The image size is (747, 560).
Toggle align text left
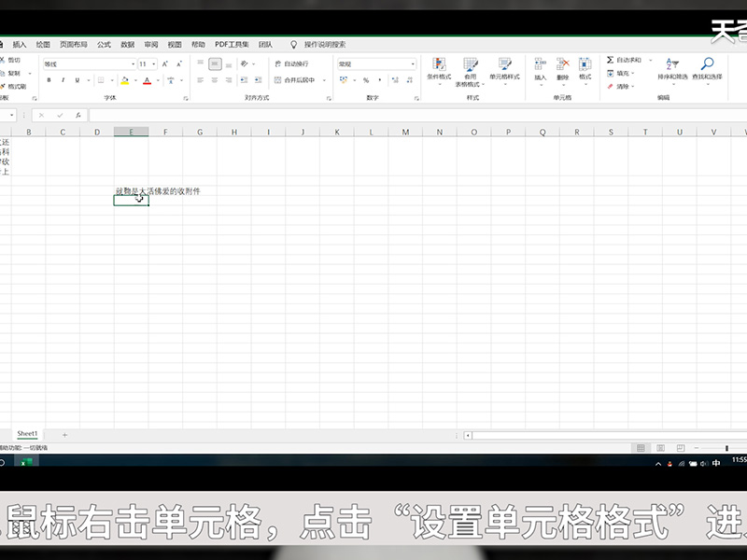[x=201, y=80]
